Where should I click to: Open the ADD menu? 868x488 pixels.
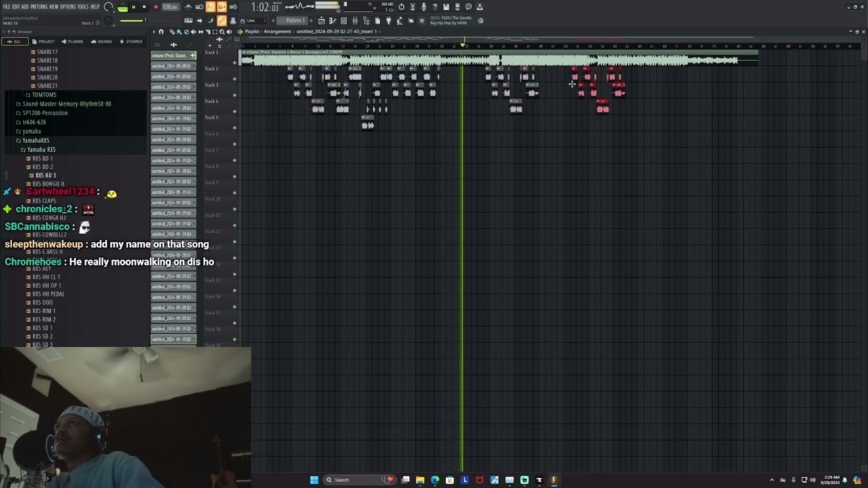(x=25, y=7)
